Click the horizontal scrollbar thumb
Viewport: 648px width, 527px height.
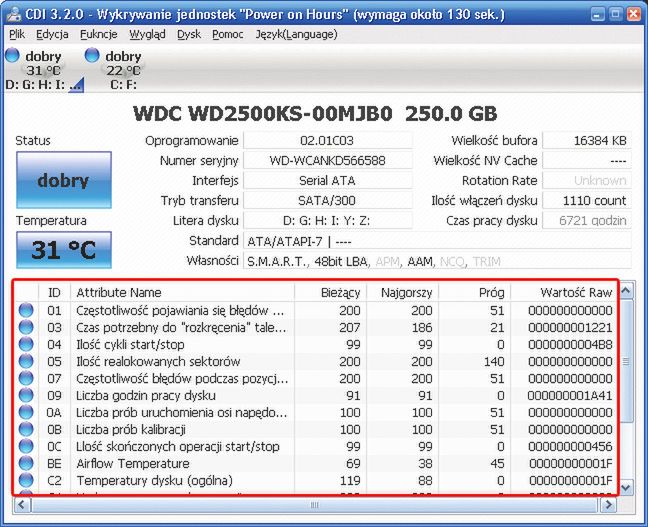click(314, 505)
